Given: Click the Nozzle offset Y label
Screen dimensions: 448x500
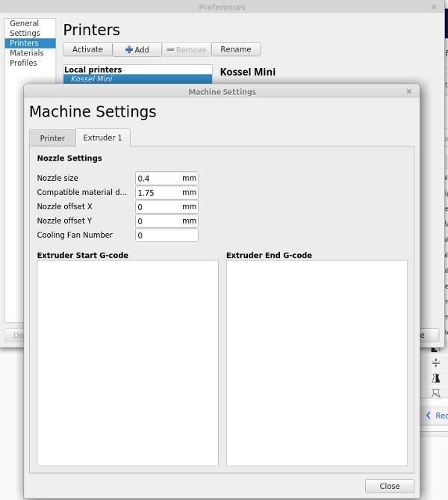Looking at the screenshot, I should coord(64,220).
